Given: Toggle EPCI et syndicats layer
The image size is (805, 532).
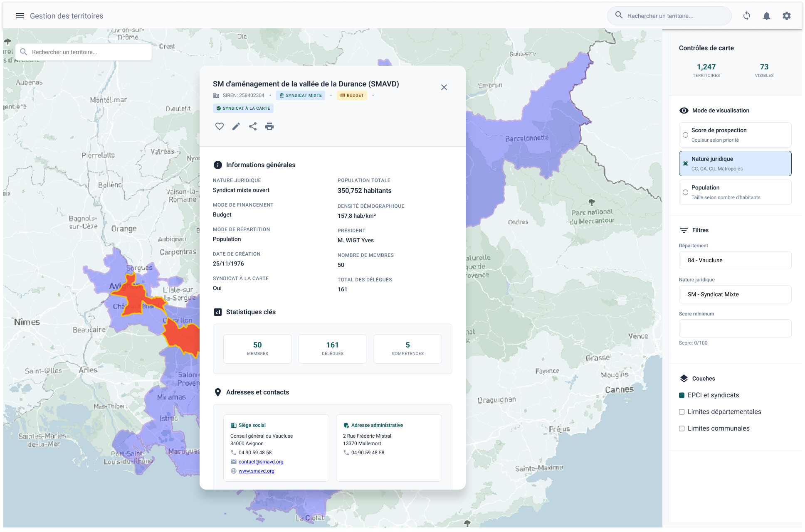Looking at the screenshot, I should 682,395.
